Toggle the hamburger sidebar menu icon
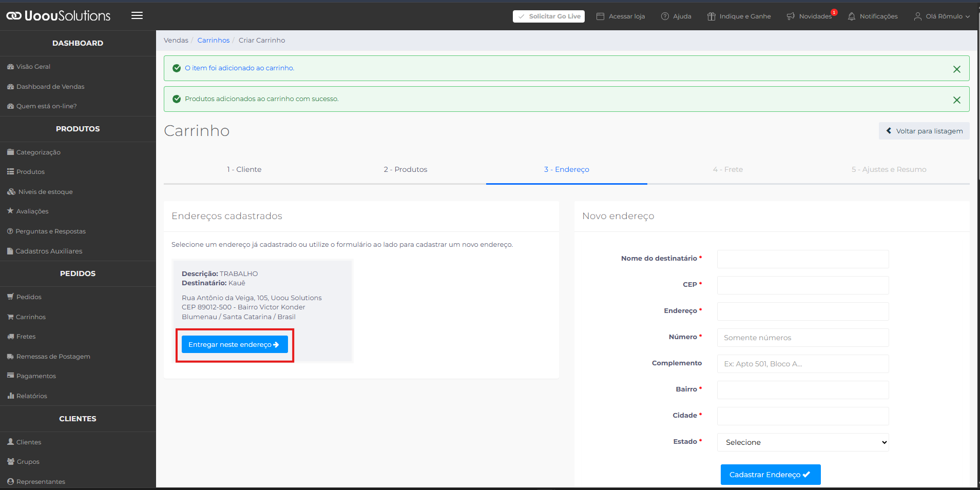This screenshot has height=490, width=980. pyautogui.click(x=137, y=15)
